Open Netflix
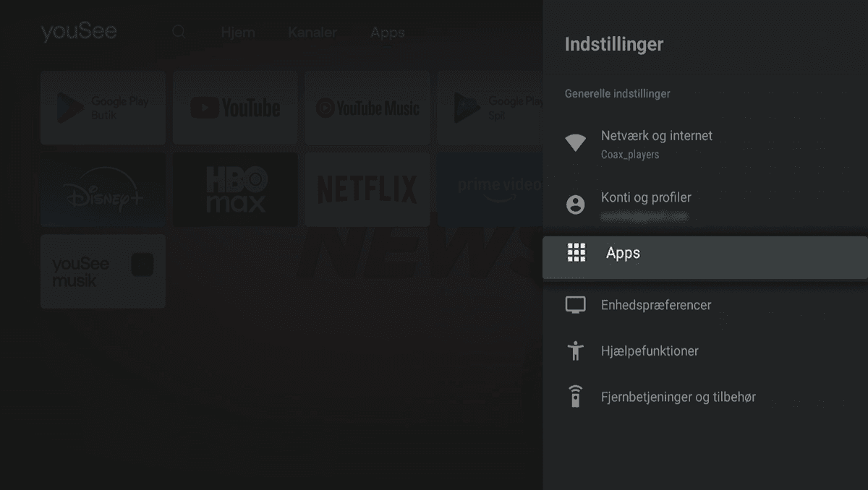The height and width of the screenshot is (490, 868). click(367, 189)
